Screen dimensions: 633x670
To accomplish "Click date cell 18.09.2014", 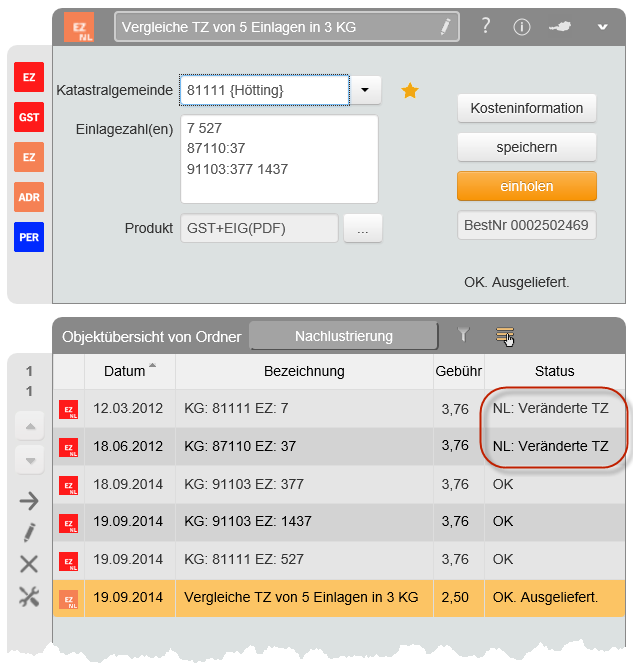I will tap(128, 485).
